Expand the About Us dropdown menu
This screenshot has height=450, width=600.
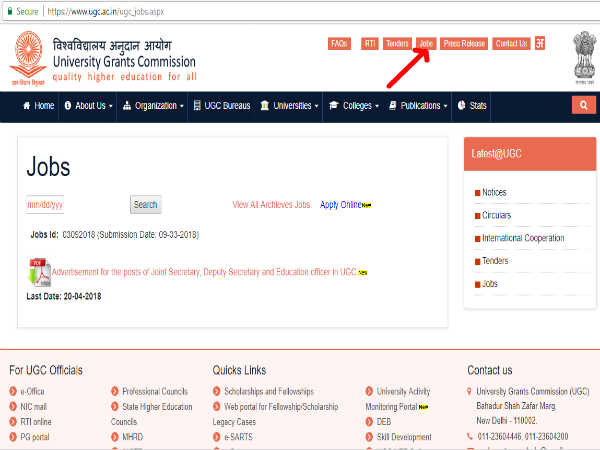pyautogui.click(x=88, y=106)
